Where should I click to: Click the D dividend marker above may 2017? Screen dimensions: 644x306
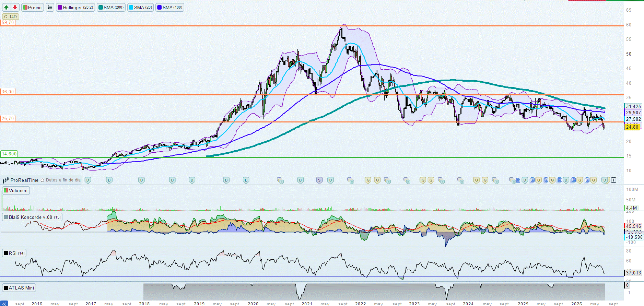pos(109,180)
